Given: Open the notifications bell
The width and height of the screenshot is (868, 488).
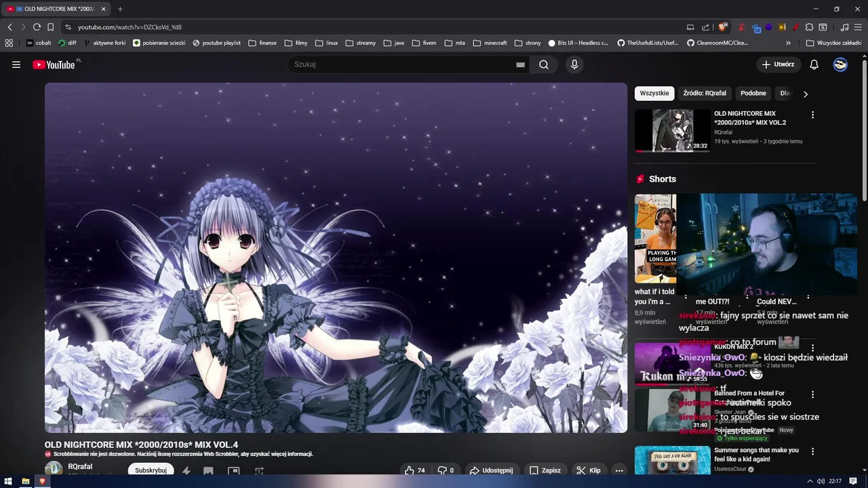Looking at the screenshot, I should click(x=814, y=64).
